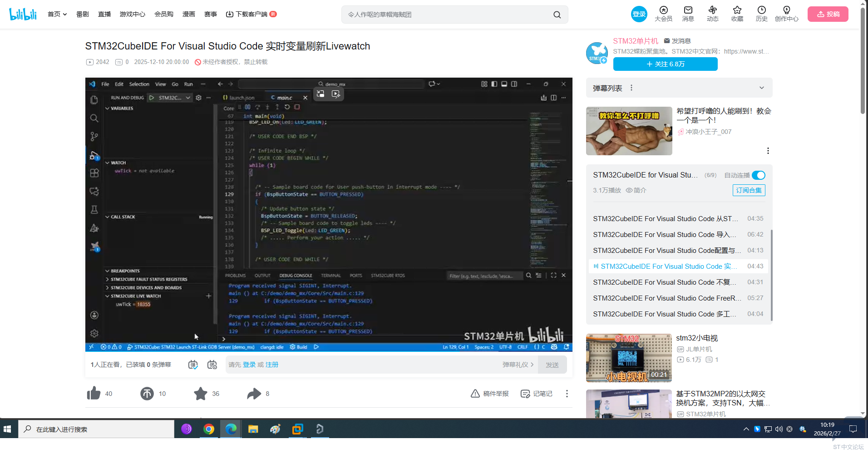Screen dimensions: 868x454
Task: Click the share arrow icon
Action: (254, 393)
